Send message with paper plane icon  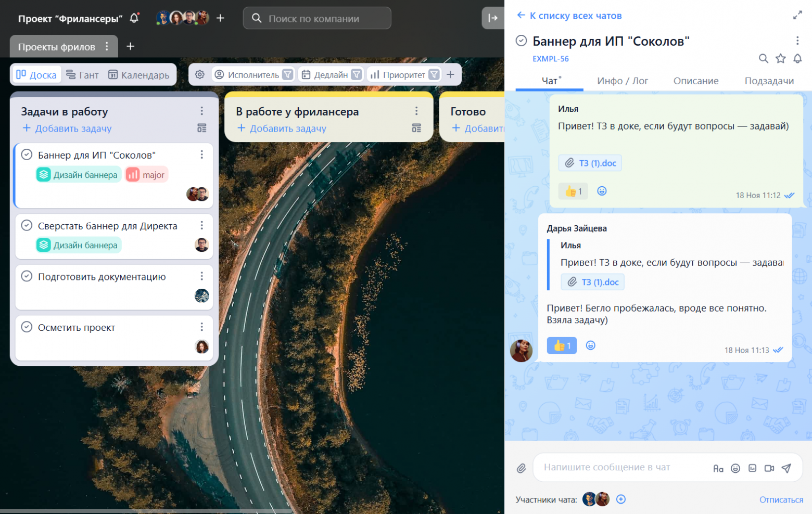786,468
